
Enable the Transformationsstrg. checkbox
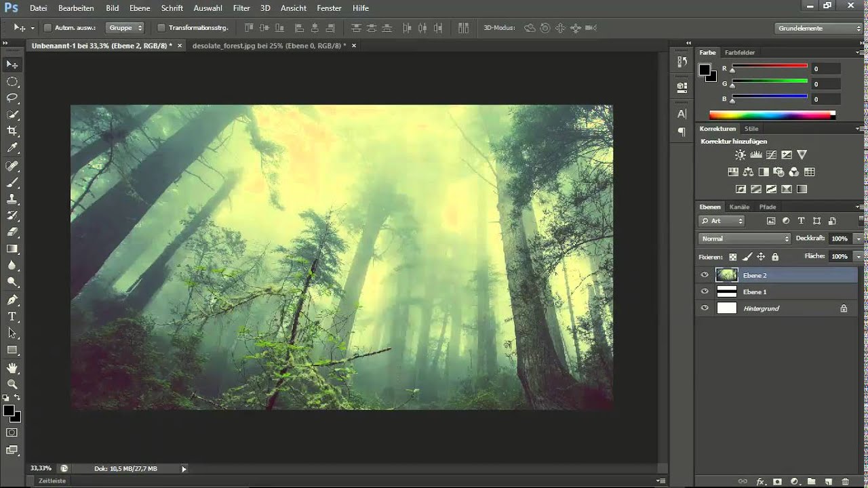[161, 28]
